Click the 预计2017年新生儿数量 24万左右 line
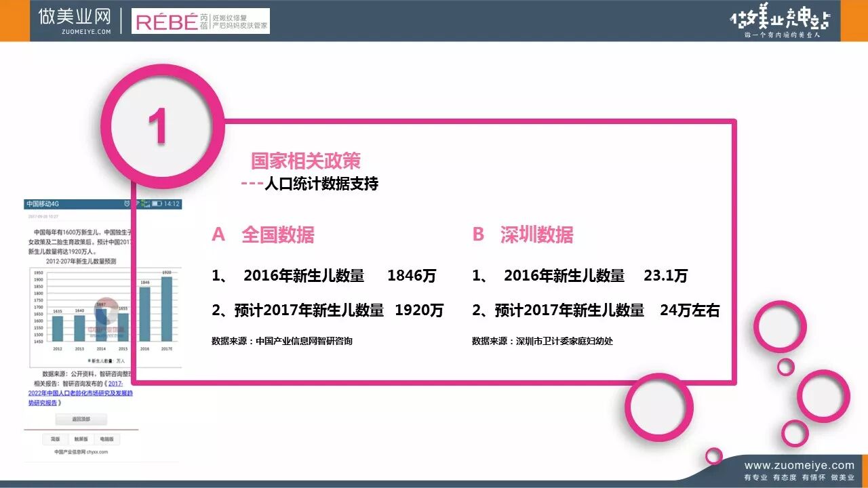Image resolution: width=868 pixels, height=488 pixels. point(596,310)
